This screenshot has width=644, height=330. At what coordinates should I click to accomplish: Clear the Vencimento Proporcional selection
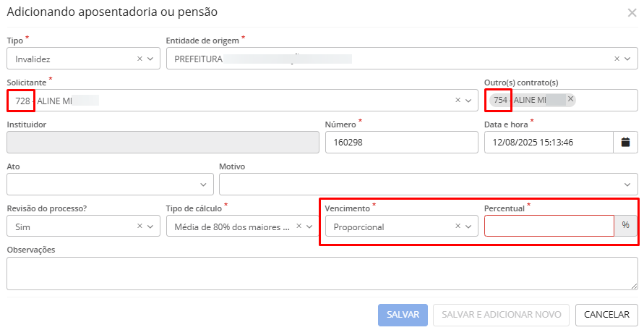(458, 227)
